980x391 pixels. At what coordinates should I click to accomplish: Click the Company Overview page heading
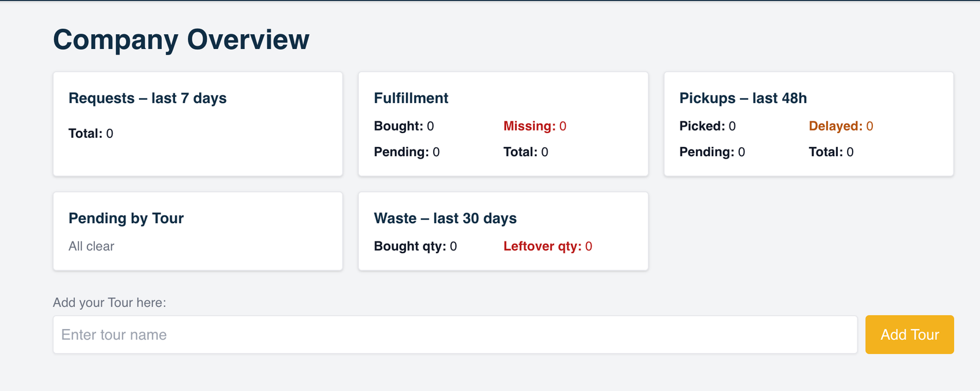click(x=181, y=40)
